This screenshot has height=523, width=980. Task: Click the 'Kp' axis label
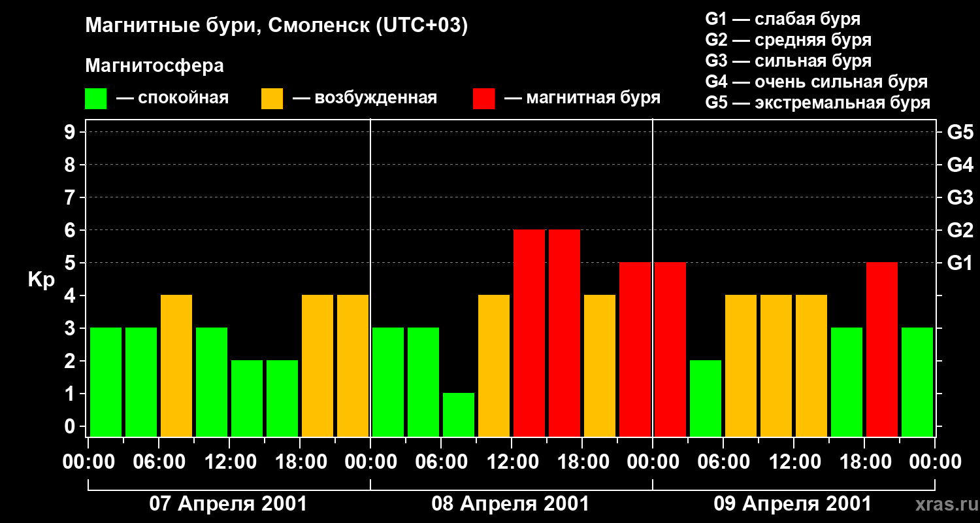tap(41, 280)
